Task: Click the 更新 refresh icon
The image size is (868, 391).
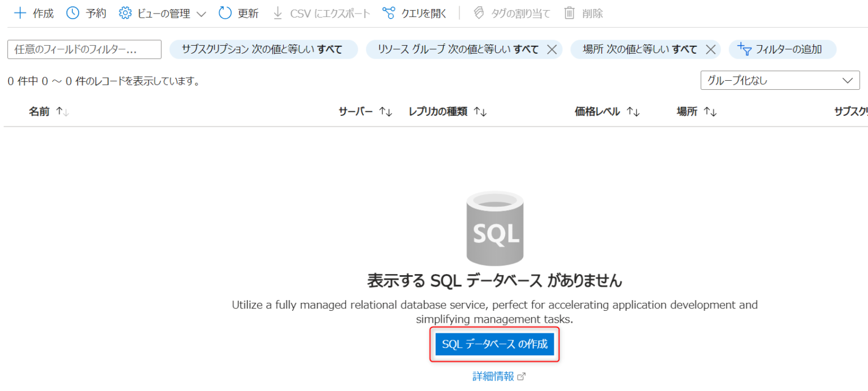Action: (x=225, y=14)
